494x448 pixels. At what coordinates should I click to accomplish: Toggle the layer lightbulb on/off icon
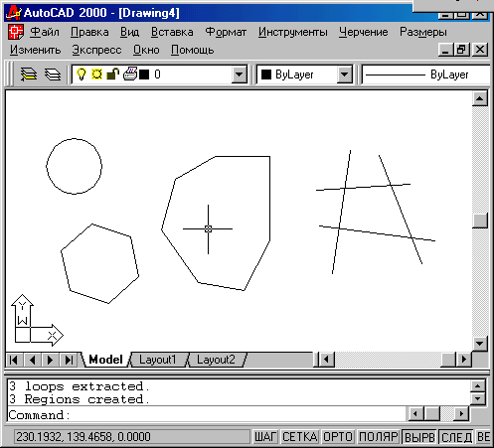click(x=82, y=74)
